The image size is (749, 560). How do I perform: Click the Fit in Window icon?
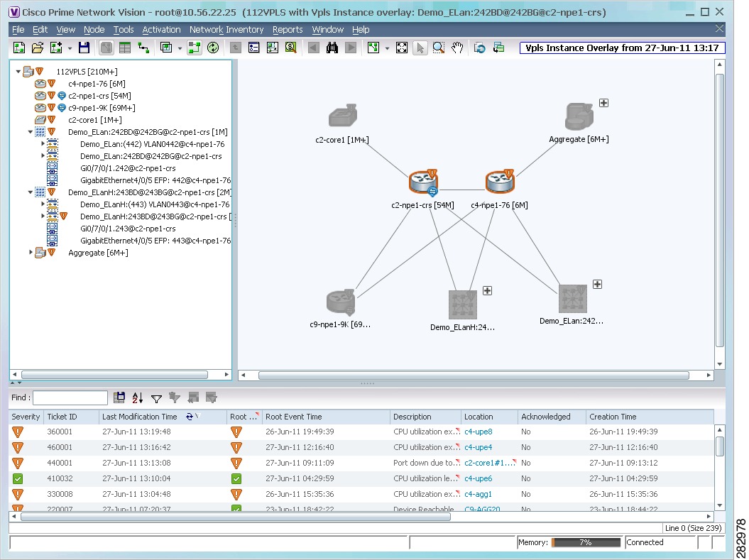[402, 48]
